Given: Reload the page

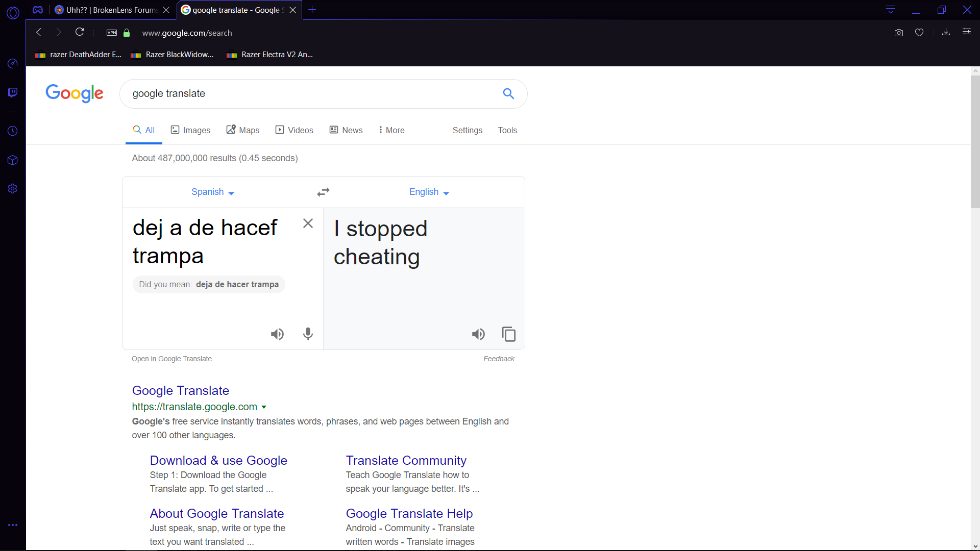Looking at the screenshot, I should (x=80, y=32).
